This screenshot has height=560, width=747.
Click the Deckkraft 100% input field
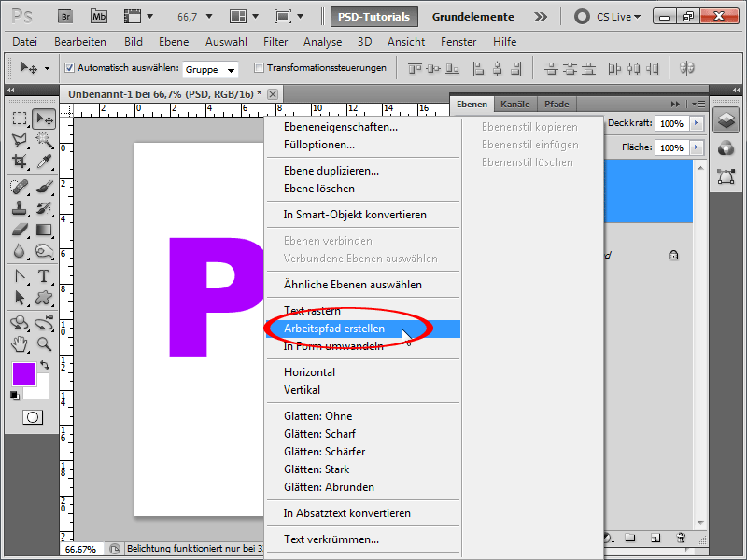[672, 123]
